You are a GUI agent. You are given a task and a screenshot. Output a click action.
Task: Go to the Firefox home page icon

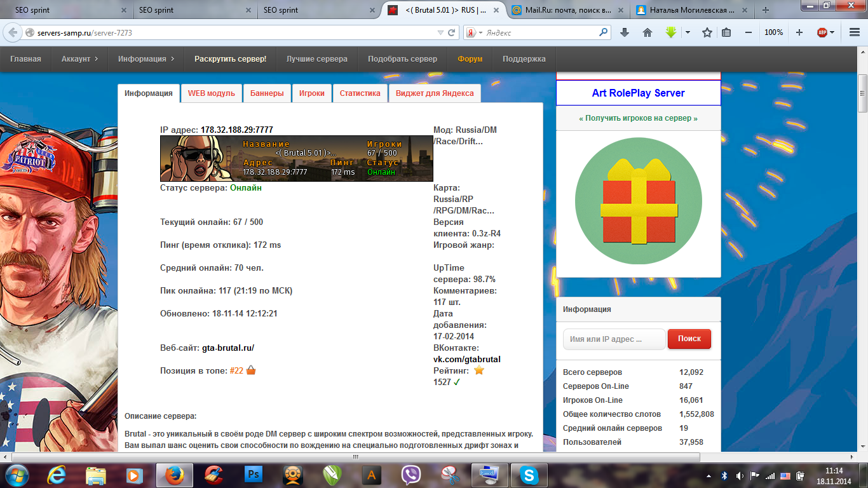click(x=648, y=32)
